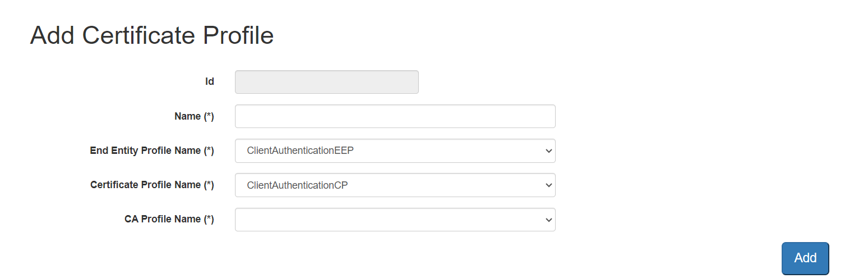Click the "Name (*)" field label
The image size is (868, 278).
(194, 116)
